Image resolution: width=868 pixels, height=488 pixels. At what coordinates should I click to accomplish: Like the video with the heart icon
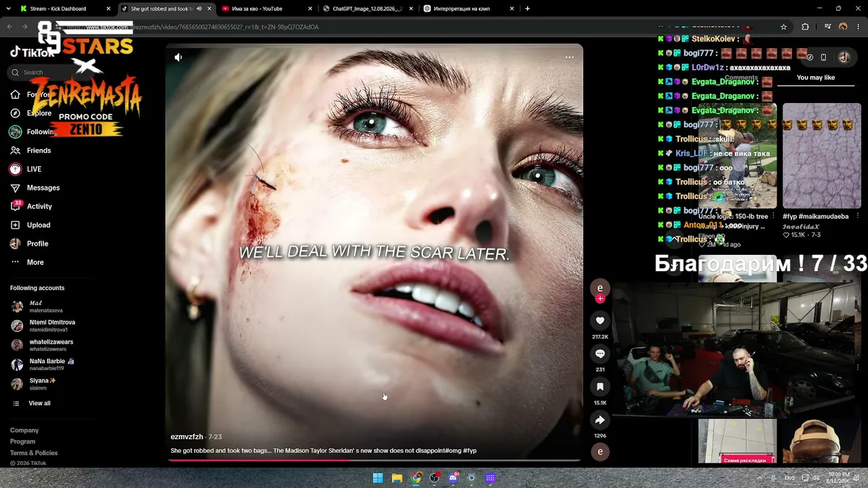[600, 321]
